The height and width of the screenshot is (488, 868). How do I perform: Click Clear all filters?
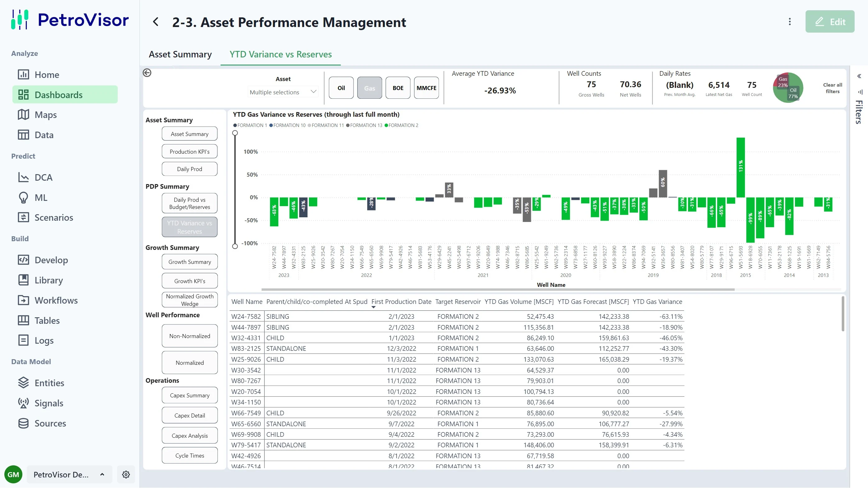click(832, 88)
